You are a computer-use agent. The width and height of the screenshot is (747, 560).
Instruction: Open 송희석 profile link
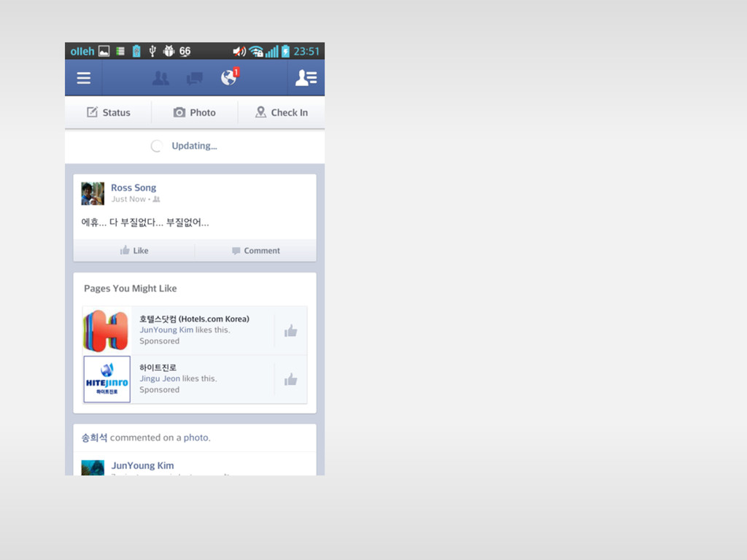(x=94, y=437)
